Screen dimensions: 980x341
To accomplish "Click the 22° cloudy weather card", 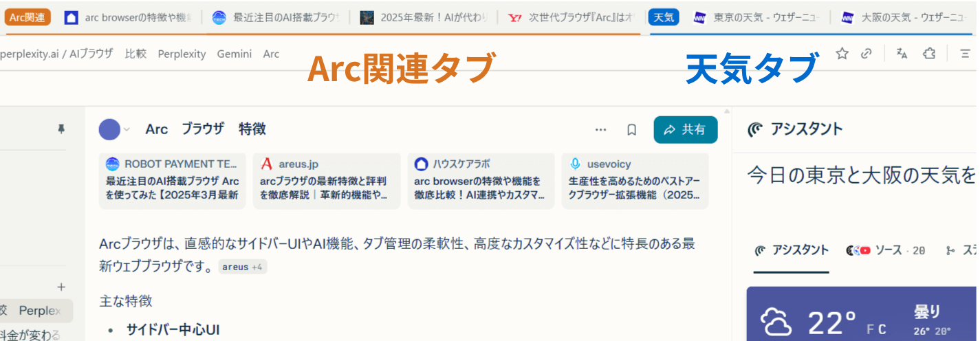I will [860, 316].
